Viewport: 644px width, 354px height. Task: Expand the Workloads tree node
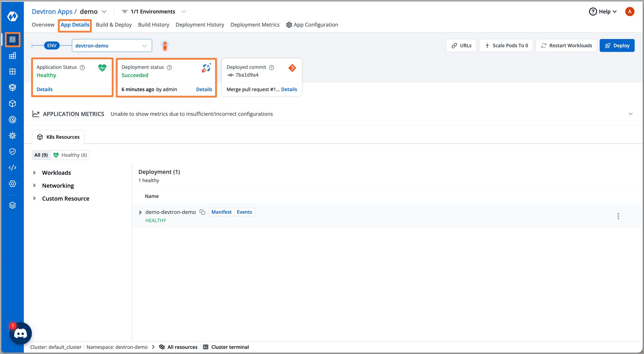click(34, 173)
